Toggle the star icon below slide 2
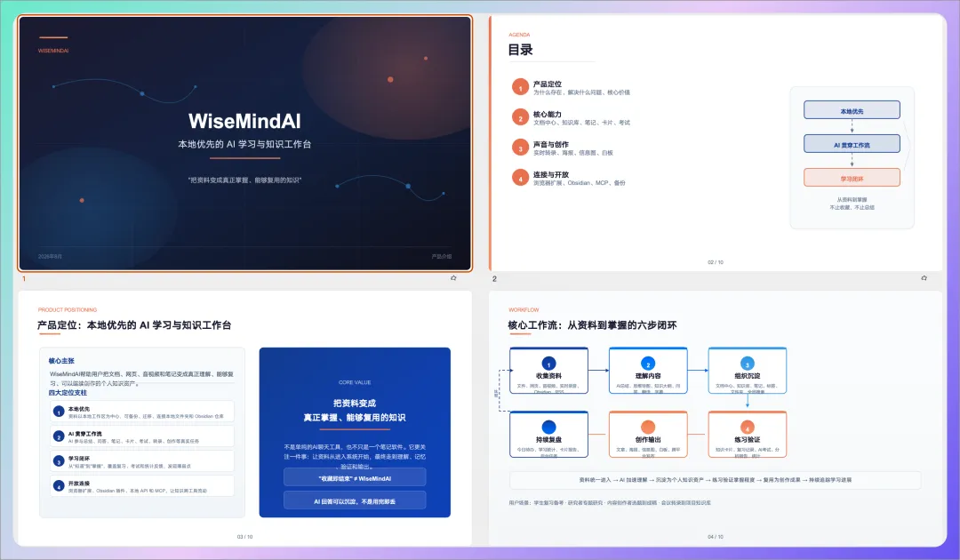Image resolution: width=960 pixels, height=560 pixels. point(924,278)
